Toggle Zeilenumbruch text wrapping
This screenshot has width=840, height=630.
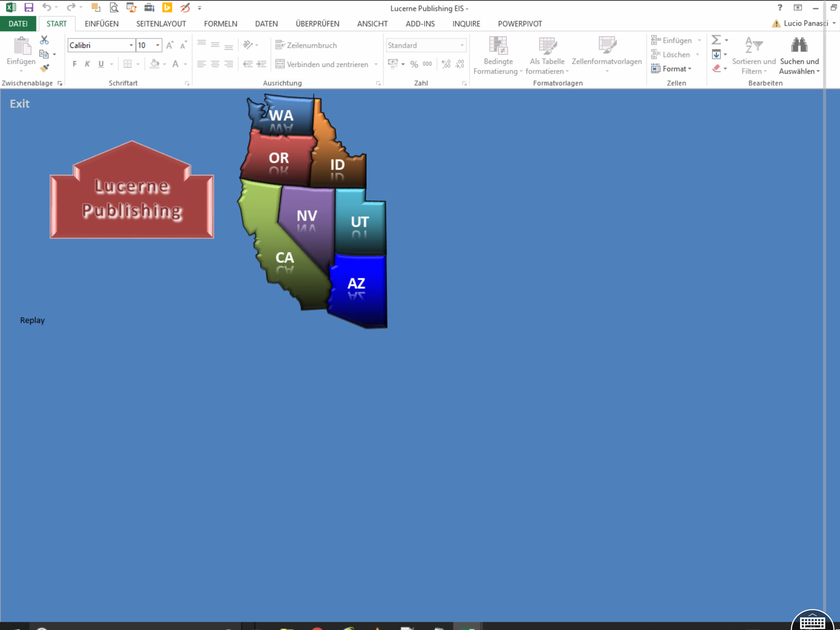click(x=306, y=45)
